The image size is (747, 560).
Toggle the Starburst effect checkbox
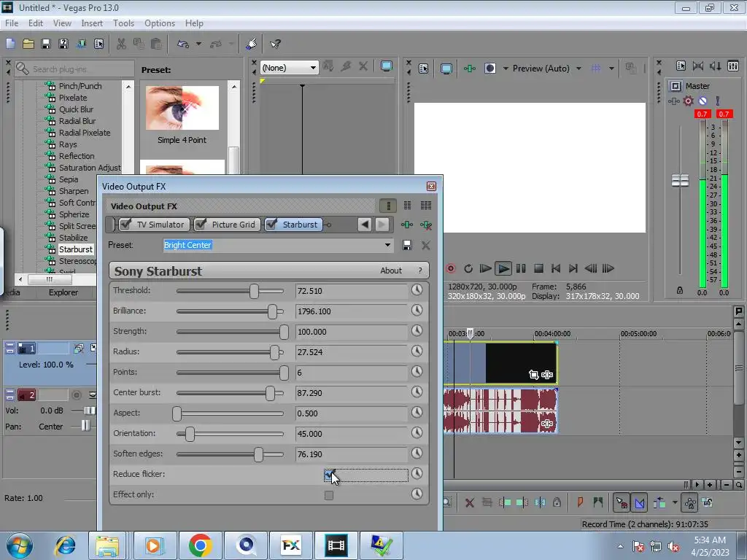pyautogui.click(x=271, y=225)
